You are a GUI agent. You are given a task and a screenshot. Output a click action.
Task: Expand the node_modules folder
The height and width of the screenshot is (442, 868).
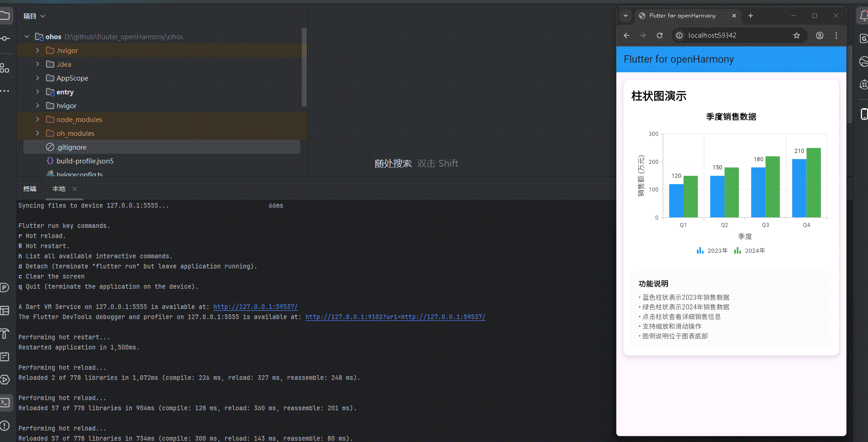(x=38, y=119)
